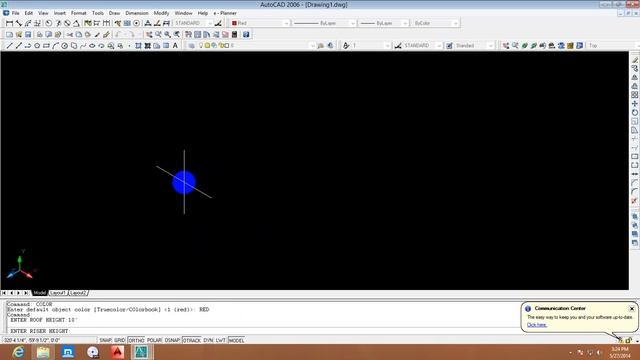Select the Arc draw tool
640x360 pixels.
tap(56, 46)
